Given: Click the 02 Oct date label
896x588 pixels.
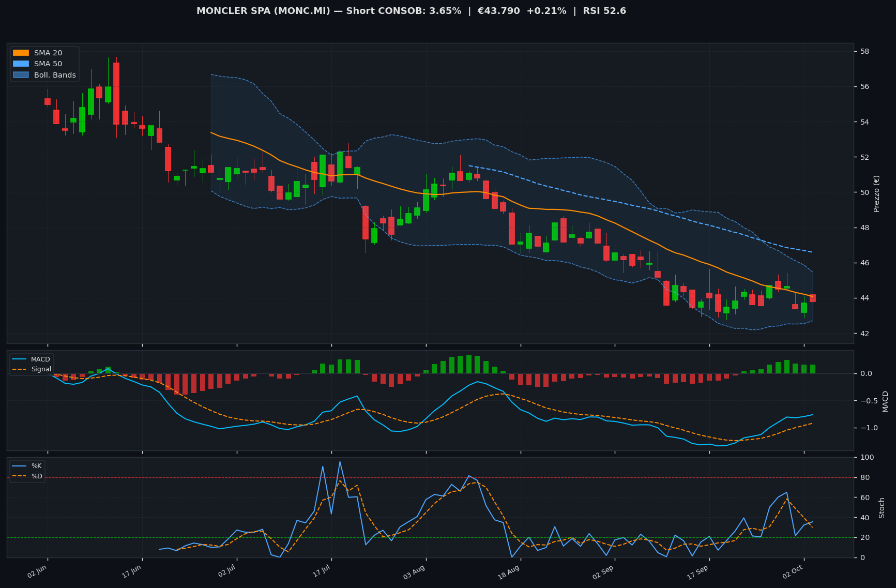Looking at the screenshot, I should [794, 572].
